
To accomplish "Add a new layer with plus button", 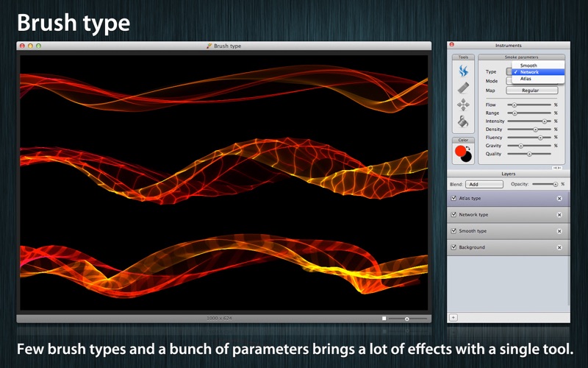I will tap(453, 317).
